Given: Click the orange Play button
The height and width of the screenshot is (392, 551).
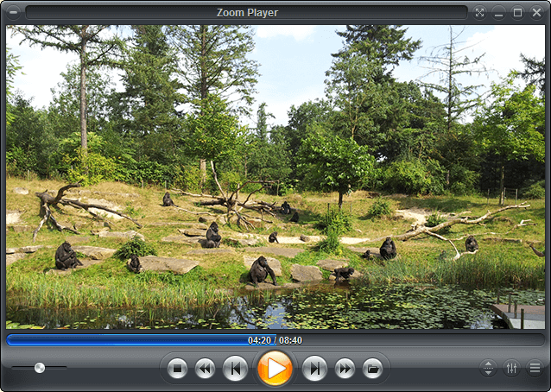Looking at the screenshot, I should click(x=275, y=369).
